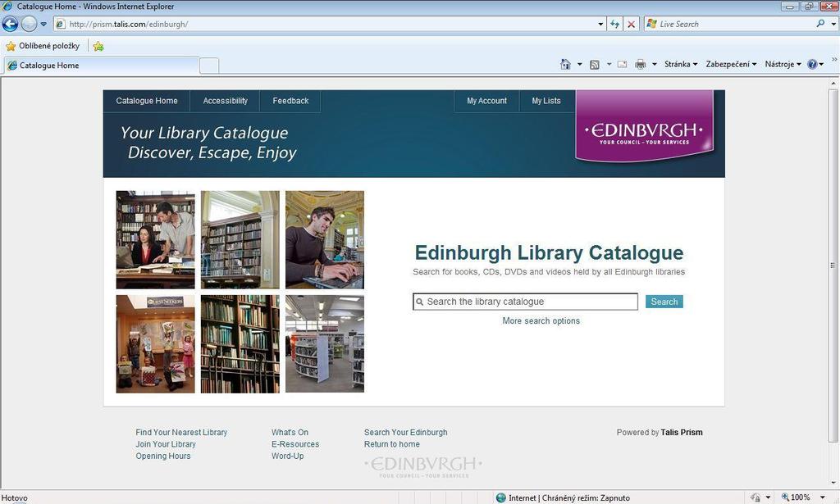Open Live Search provider dropdown arrow
840x504 pixels.
coord(833,24)
